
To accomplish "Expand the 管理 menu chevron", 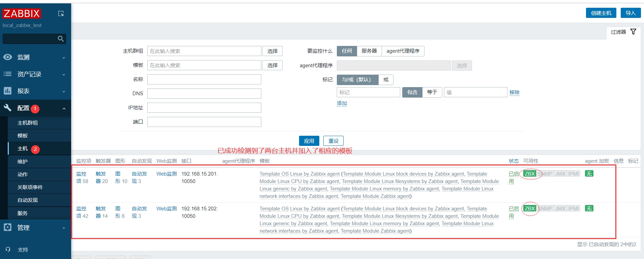I will click(x=64, y=228).
